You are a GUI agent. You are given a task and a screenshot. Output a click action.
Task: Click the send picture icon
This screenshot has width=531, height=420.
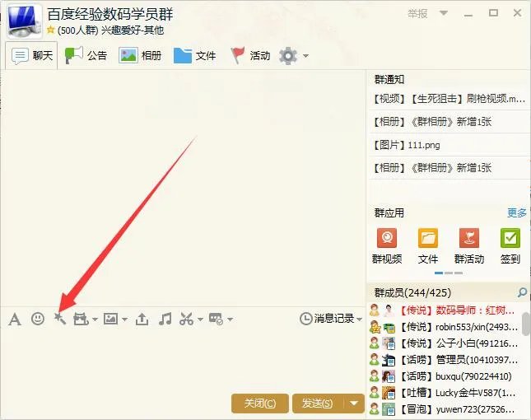(x=111, y=319)
